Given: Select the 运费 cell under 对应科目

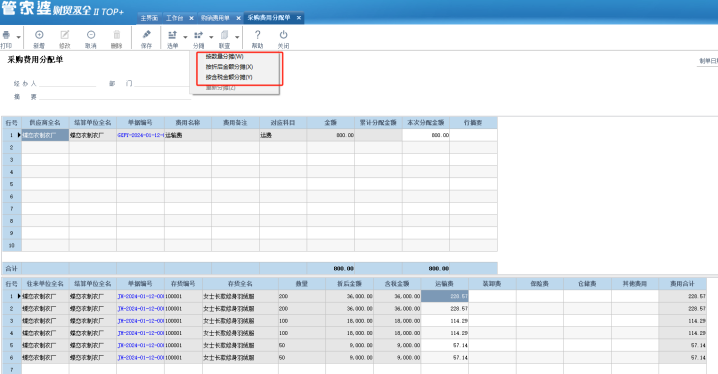Looking at the screenshot, I should (x=283, y=136).
